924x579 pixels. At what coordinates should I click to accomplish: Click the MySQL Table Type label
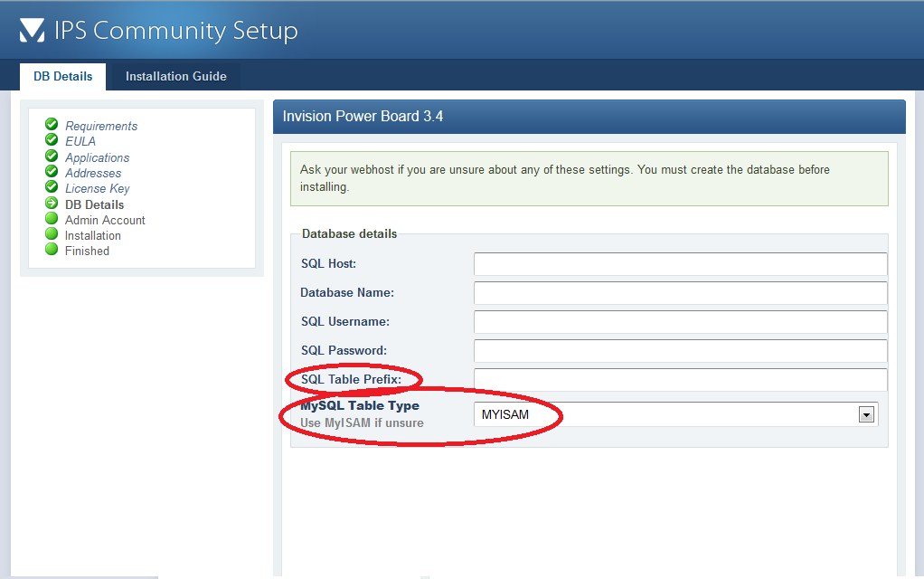[x=360, y=405]
